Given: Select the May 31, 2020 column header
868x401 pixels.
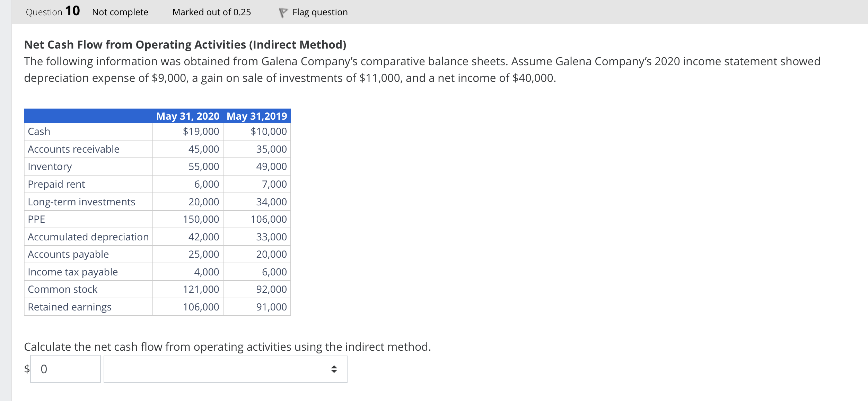Looking at the screenshot, I should point(187,116).
